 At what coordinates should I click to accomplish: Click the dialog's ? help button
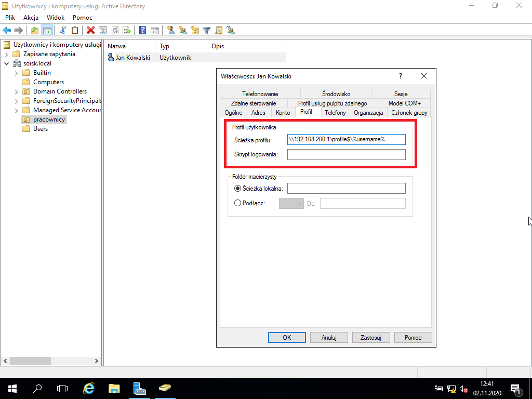click(x=401, y=76)
